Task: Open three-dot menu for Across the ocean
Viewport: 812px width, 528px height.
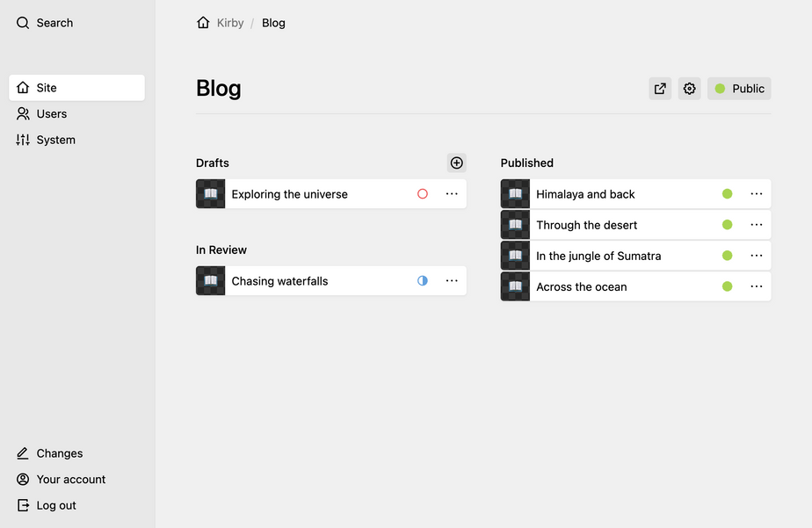Action: tap(757, 286)
